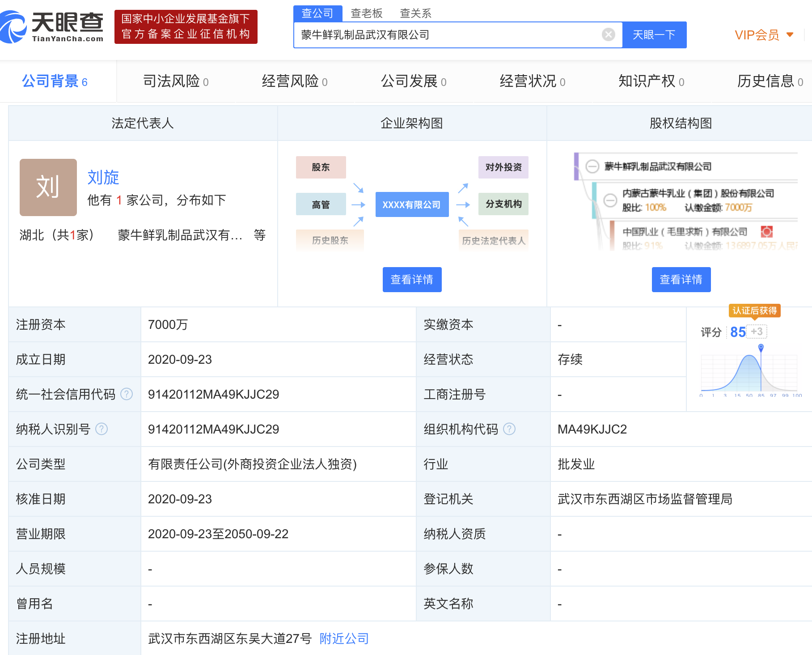
Task: Open help for 统一社会信用代码
Action: (x=127, y=394)
